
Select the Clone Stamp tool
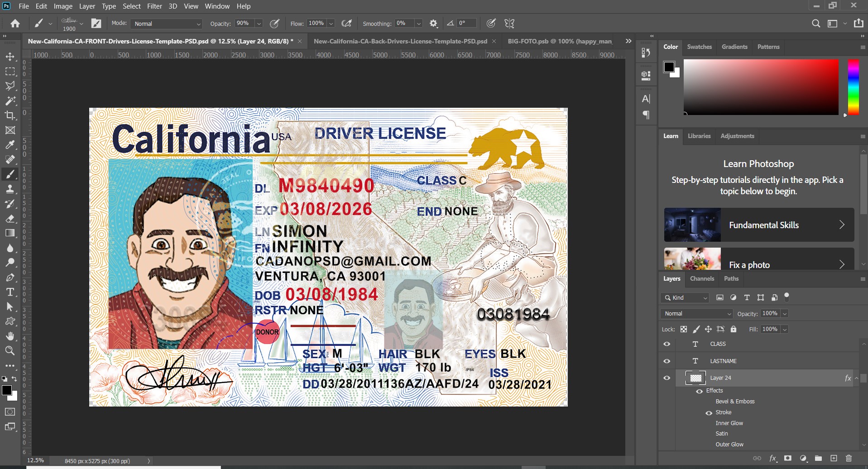(x=10, y=189)
